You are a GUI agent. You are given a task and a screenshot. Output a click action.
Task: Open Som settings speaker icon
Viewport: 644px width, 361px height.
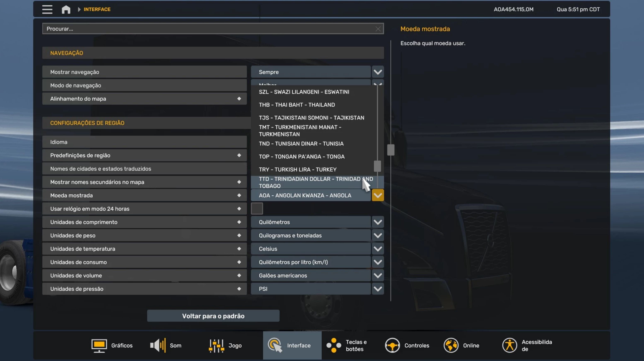click(158, 345)
